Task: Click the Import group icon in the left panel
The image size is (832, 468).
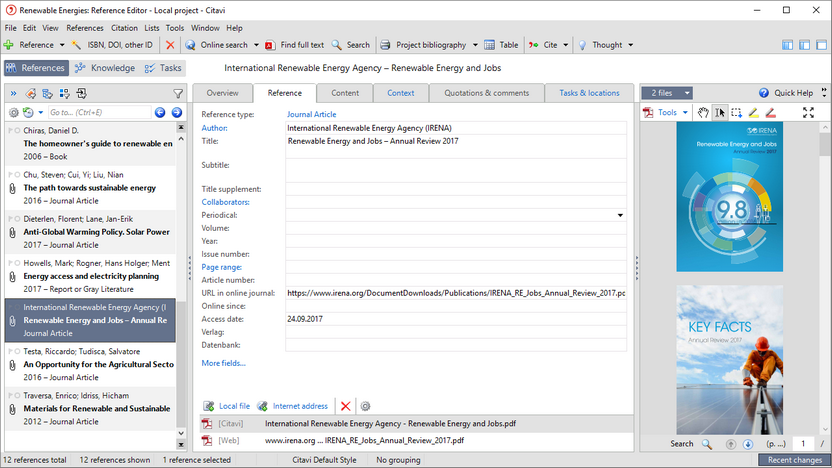Action: tap(82, 93)
